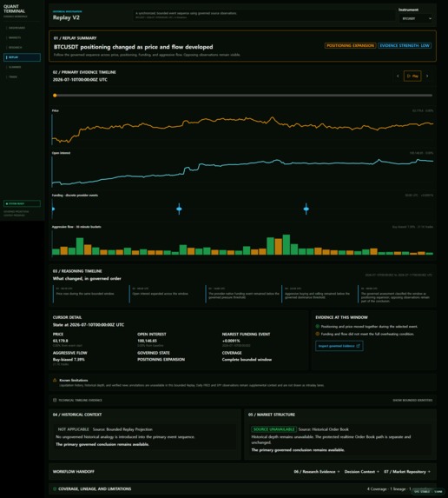448x498 pixels.
Task: Click the SOURCE UNAVAILABLE badge
Action: click(273, 429)
